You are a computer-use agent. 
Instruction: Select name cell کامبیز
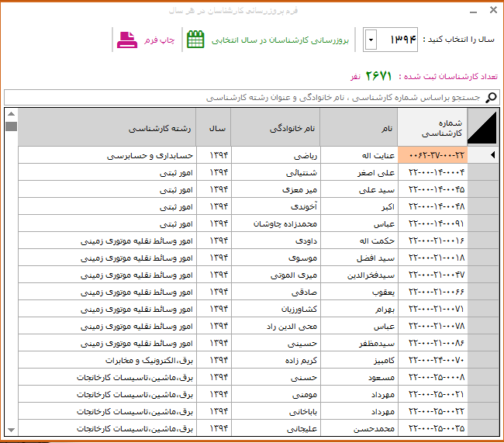(x=359, y=360)
